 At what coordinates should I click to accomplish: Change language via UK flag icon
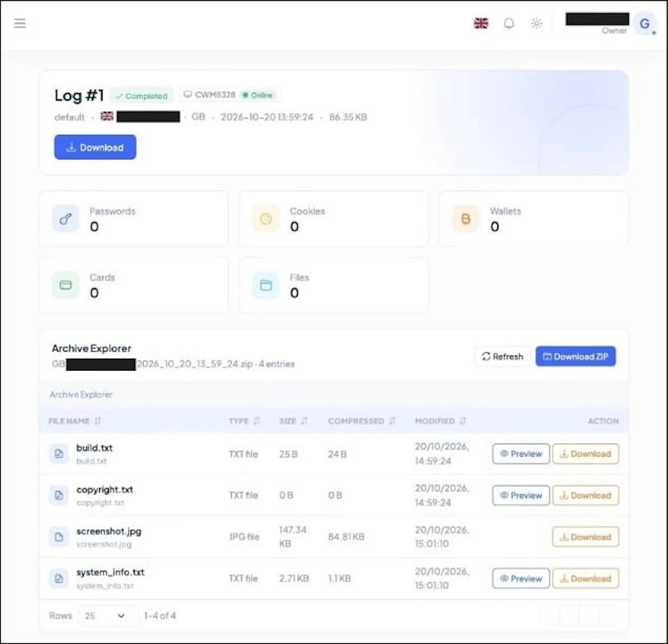481,23
